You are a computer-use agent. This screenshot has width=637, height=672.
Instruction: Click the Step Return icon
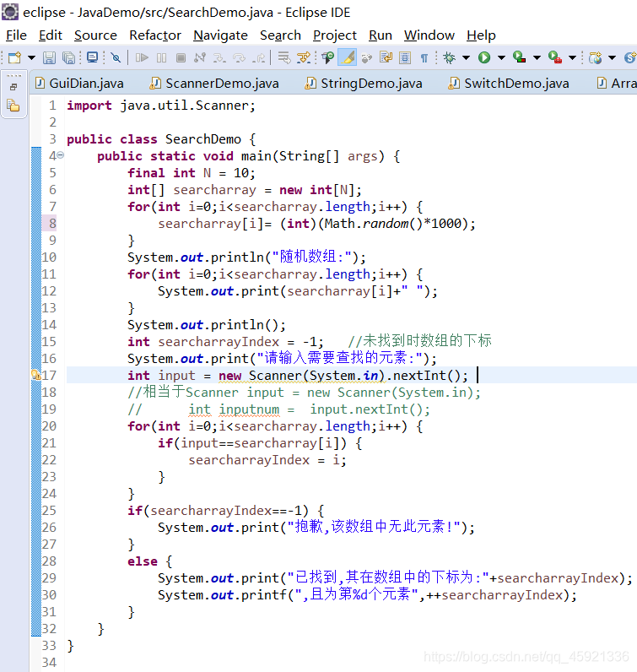pyautogui.click(x=259, y=57)
